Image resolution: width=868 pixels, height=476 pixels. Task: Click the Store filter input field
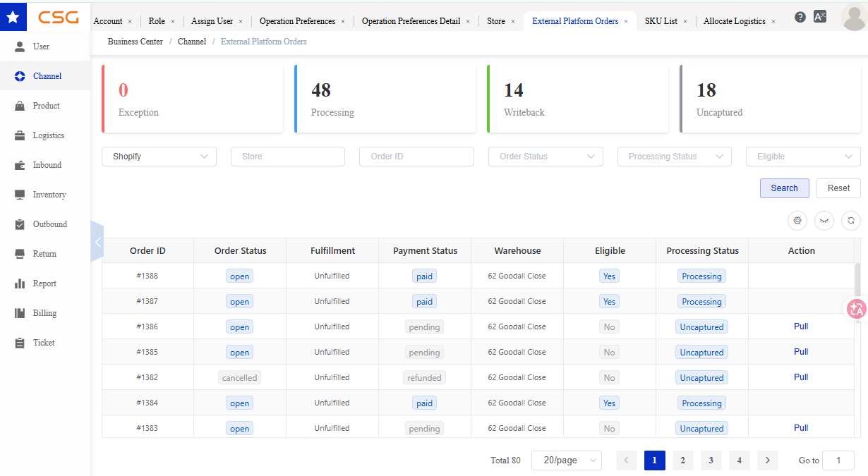[288, 157]
